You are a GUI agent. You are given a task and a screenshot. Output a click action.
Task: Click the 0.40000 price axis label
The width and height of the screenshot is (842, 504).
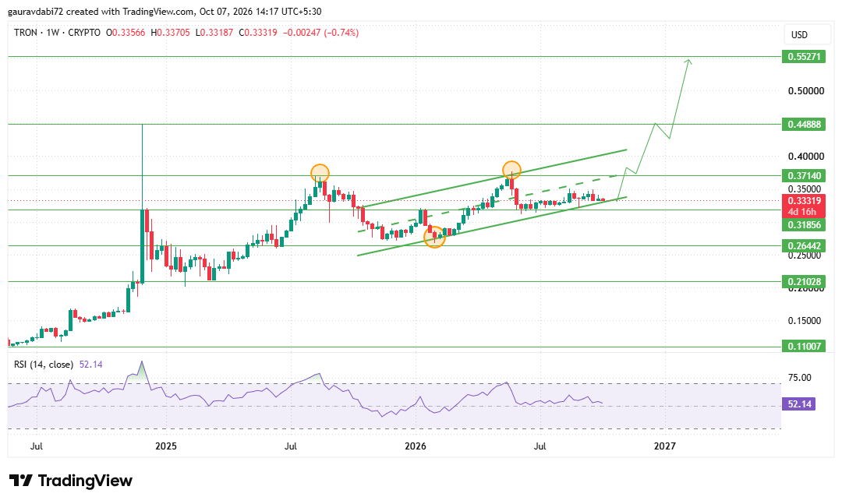(806, 157)
